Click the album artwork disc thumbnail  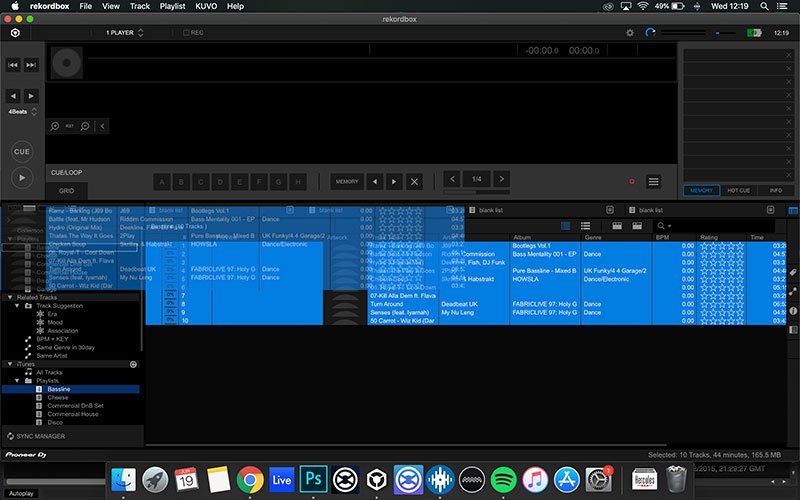[66, 63]
